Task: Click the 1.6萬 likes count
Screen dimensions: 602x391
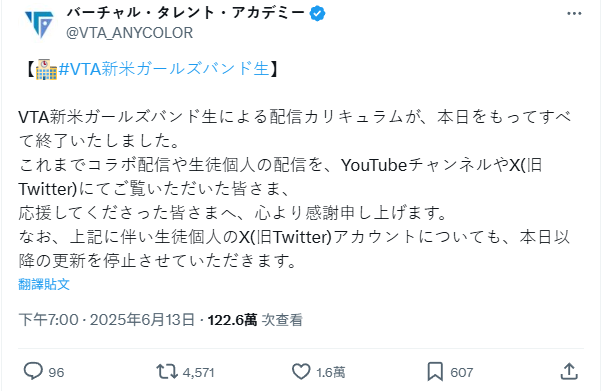Action: tap(331, 373)
